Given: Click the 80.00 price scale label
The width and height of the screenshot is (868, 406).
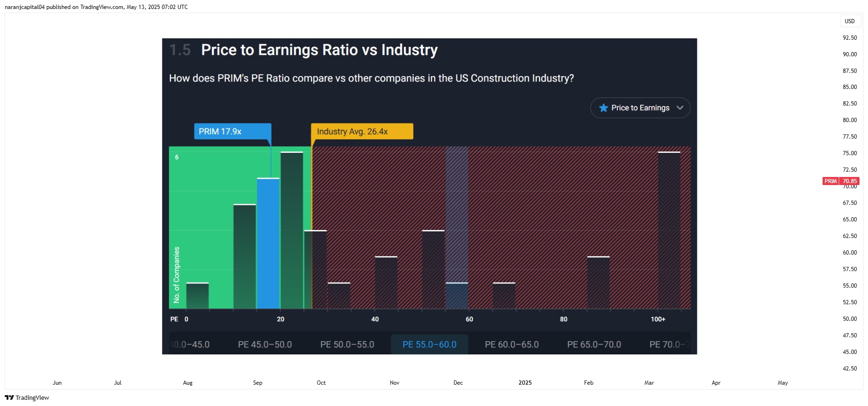Looking at the screenshot, I should pos(850,120).
